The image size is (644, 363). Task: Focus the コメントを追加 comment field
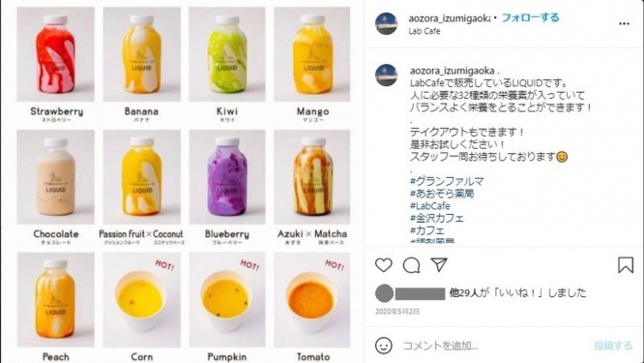493,346
